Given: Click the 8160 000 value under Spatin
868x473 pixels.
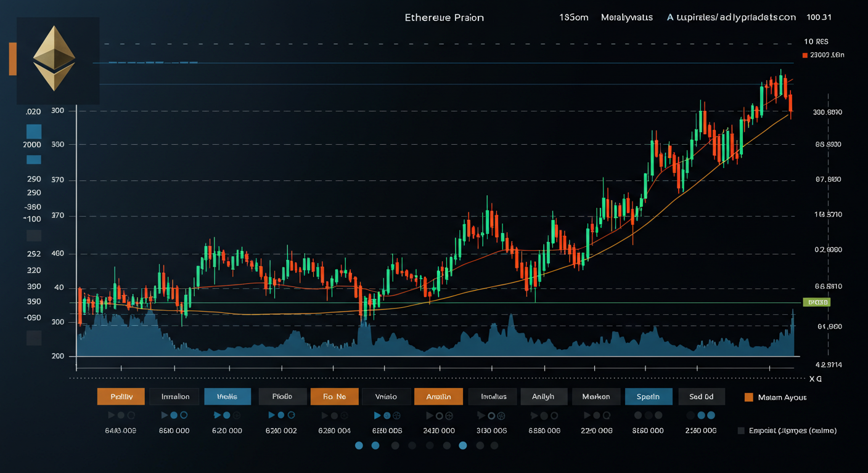Looking at the screenshot, I should (x=648, y=431).
